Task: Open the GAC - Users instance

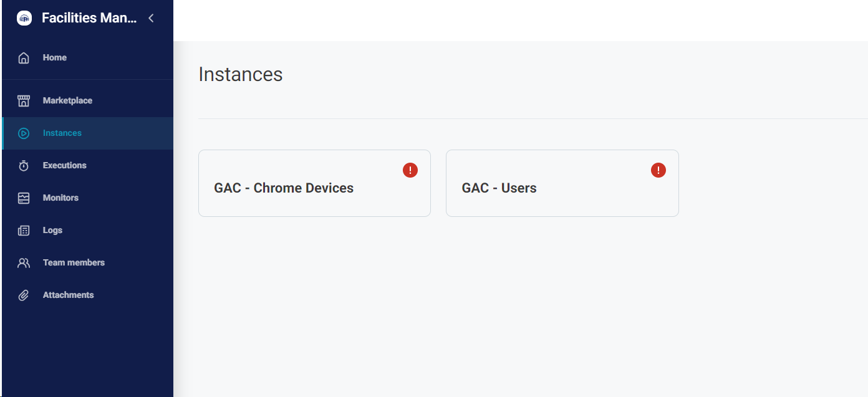Action: [x=562, y=183]
